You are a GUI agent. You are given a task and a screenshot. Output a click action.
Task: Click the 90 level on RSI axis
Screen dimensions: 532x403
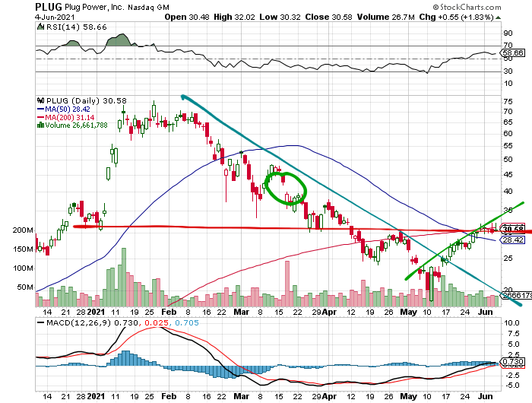click(508, 33)
